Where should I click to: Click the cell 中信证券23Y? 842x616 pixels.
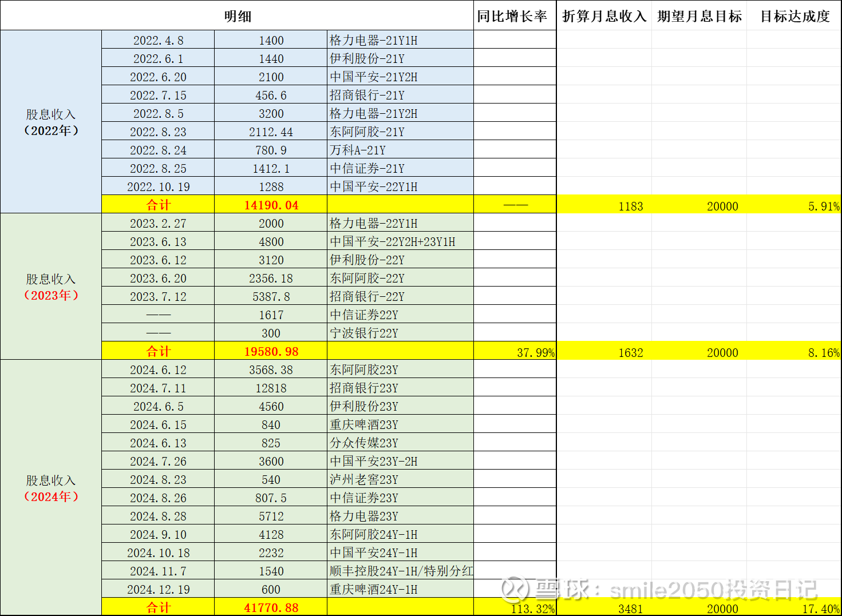click(x=400, y=498)
